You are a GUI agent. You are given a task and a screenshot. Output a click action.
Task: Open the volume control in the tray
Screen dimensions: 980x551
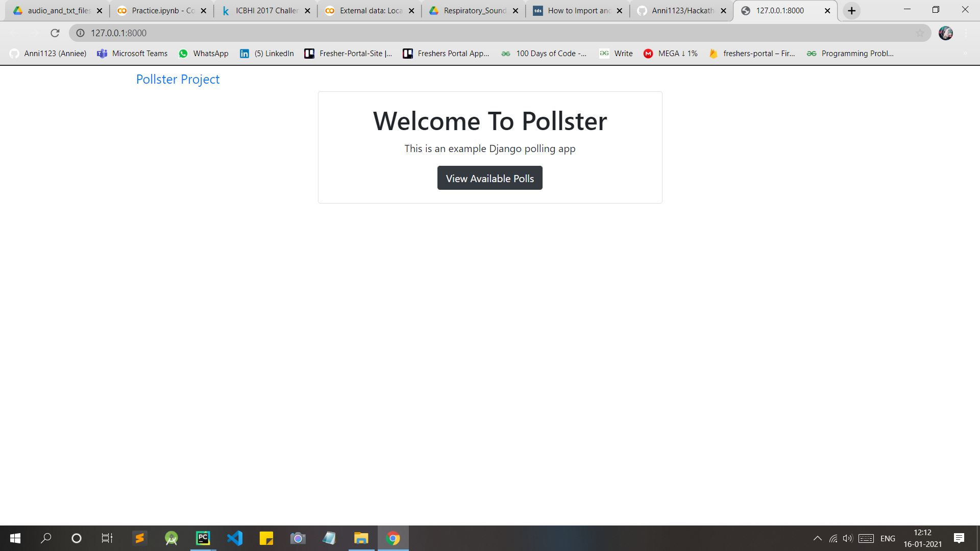[848, 538]
